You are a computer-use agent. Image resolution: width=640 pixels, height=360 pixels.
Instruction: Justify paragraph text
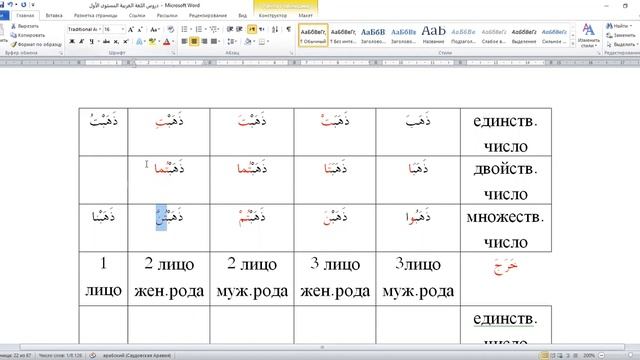pos(214,41)
